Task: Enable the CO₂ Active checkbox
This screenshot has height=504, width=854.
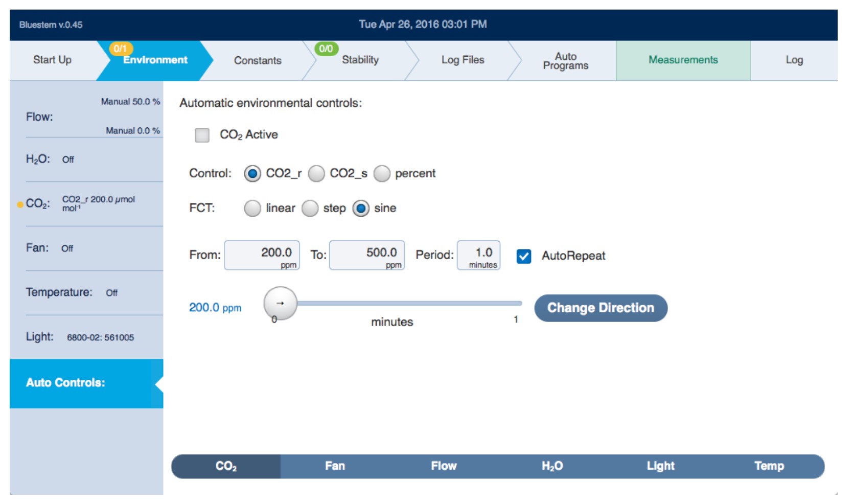Action: coord(202,135)
